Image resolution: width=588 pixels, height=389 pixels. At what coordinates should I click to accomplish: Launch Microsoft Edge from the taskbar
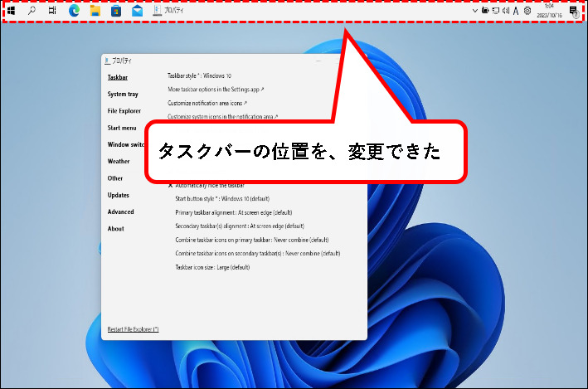click(74, 12)
